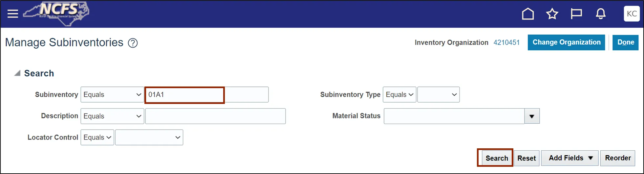
Task: Open the KC user profile menu
Action: point(632,14)
